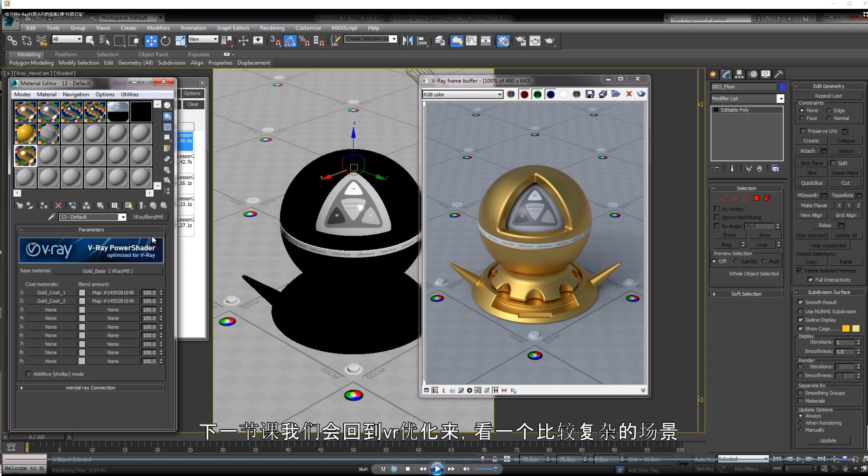The width and height of the screenshot is (868, 476).
Task: Click the video player play button
Action: pyautogui.click(x=437, y=469)
